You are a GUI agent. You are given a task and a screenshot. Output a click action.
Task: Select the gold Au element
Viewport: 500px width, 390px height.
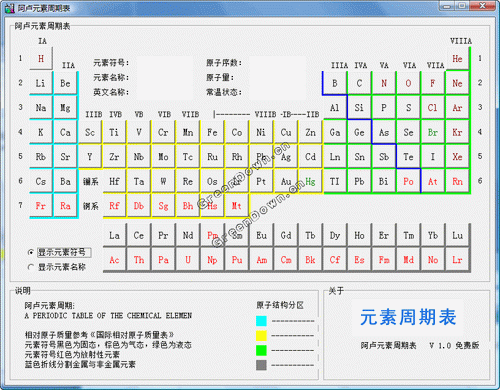pos(286,181)
